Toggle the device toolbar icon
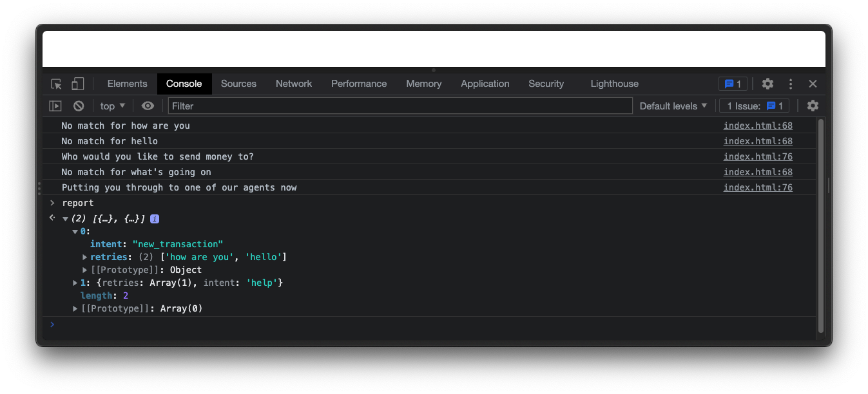 pos(77,84)
